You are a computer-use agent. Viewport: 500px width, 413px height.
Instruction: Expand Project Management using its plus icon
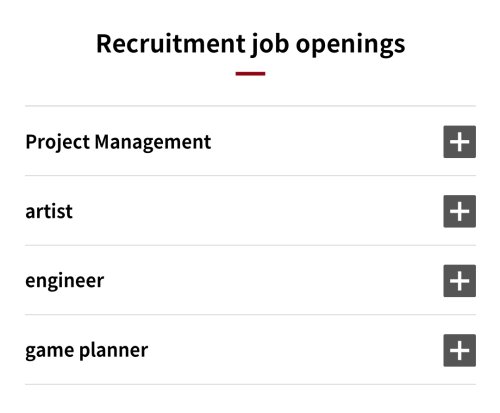(x=459, y=142)
